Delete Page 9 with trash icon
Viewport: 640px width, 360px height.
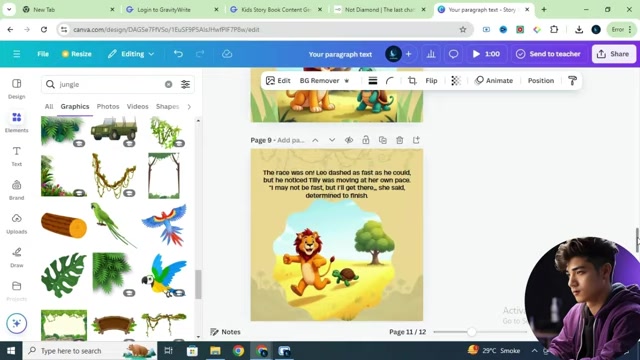pyautogui.click(x=400, y=140)
